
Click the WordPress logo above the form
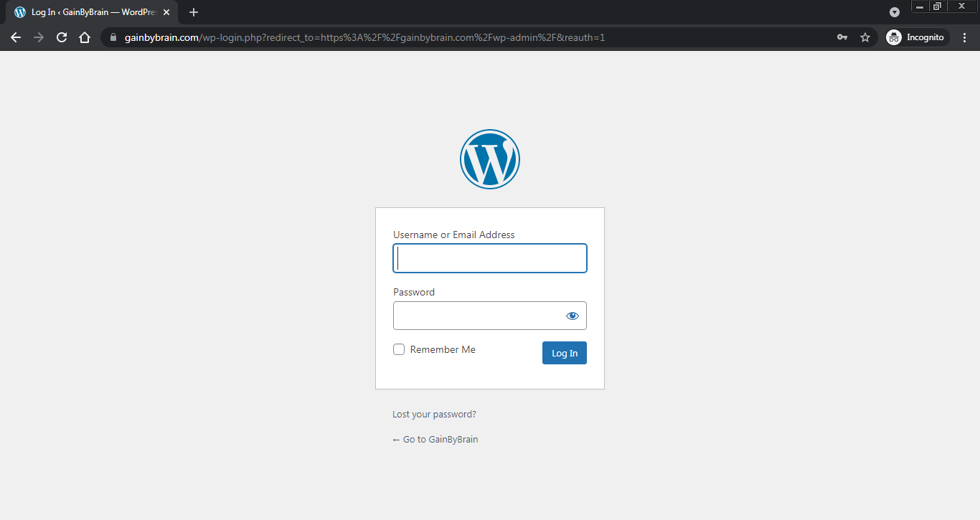490,159
